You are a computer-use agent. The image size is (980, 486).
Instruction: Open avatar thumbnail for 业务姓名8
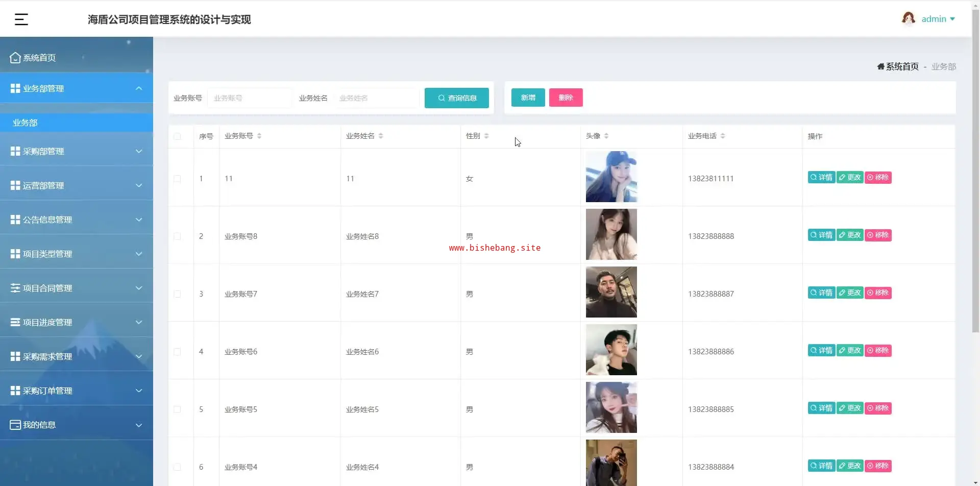click(x=611, y=234)
